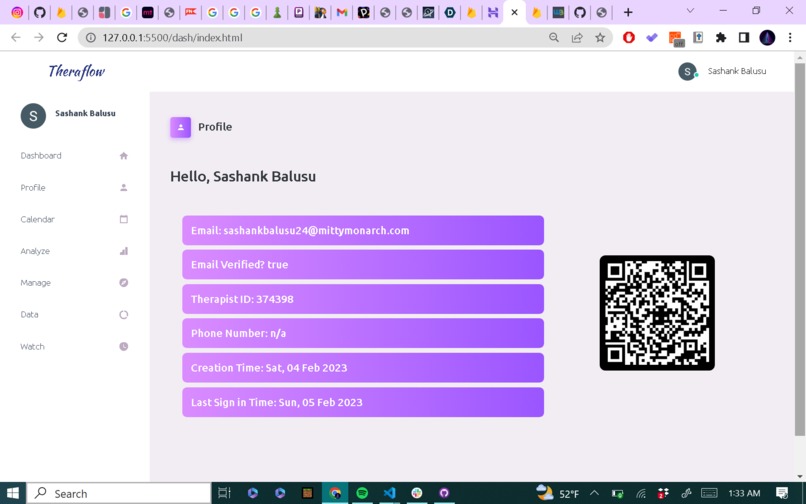Click the Therapist ID info bar
806x504 pixels.
click(363, 299)
